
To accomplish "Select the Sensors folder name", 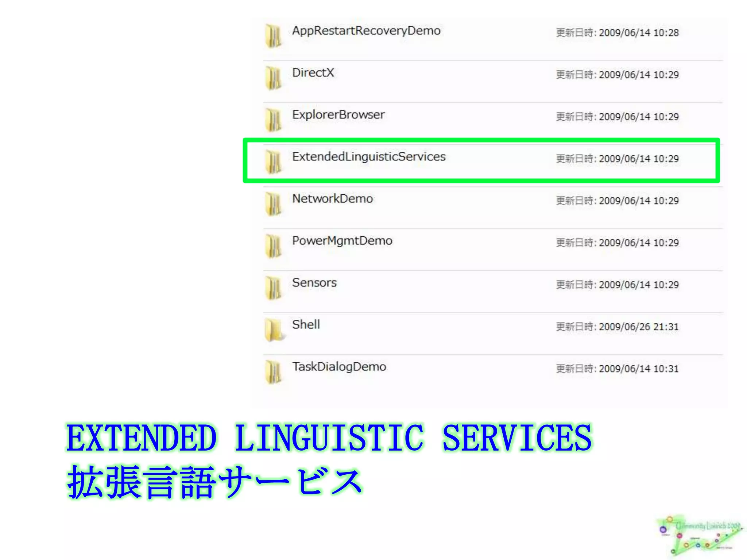I will [314, 283].
